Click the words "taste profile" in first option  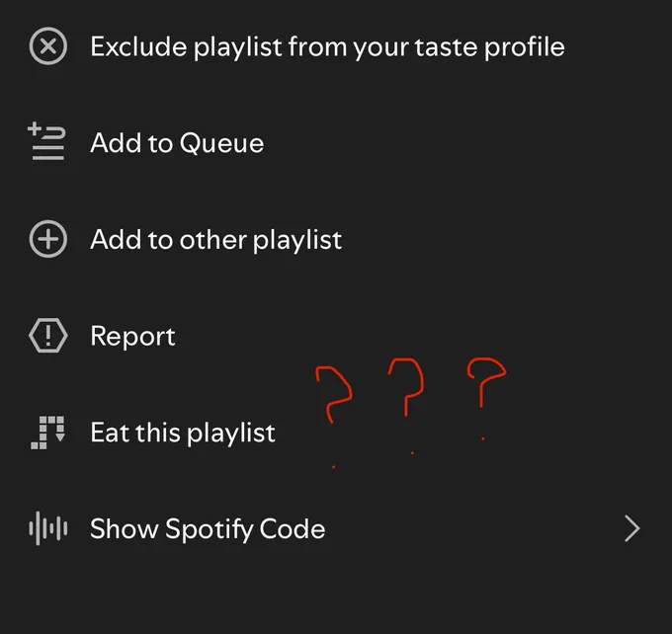click(x=490, y=46)
